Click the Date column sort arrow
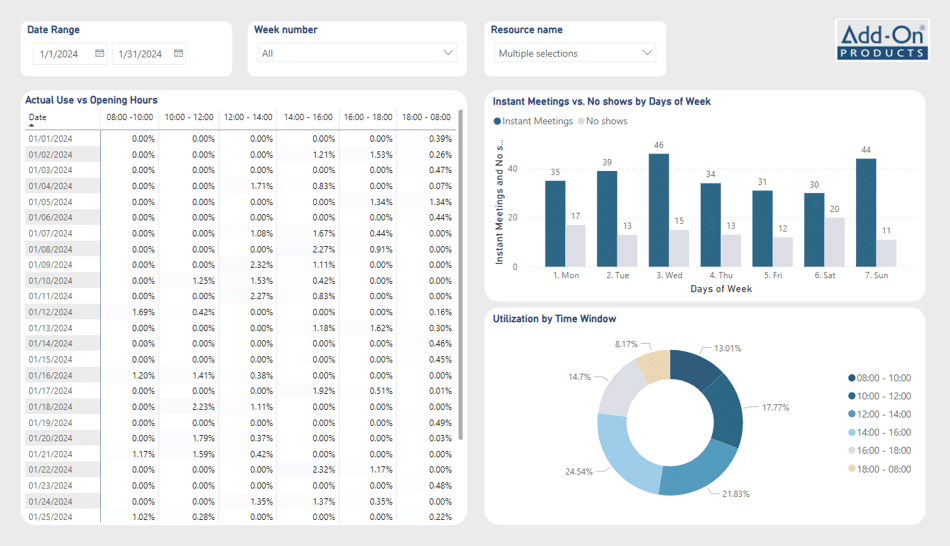This screenshot has height=546, width=950. click(x=31, y=126)
